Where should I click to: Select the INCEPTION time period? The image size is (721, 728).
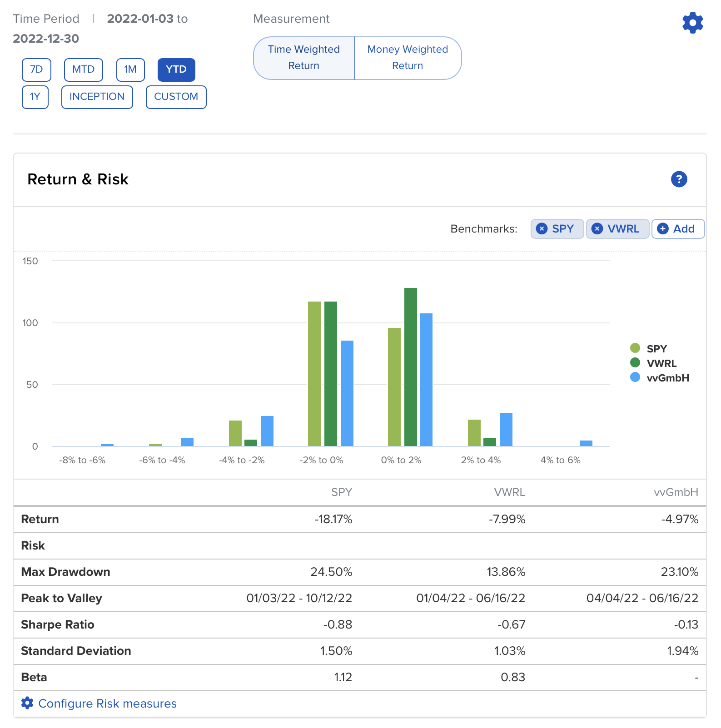97,97
